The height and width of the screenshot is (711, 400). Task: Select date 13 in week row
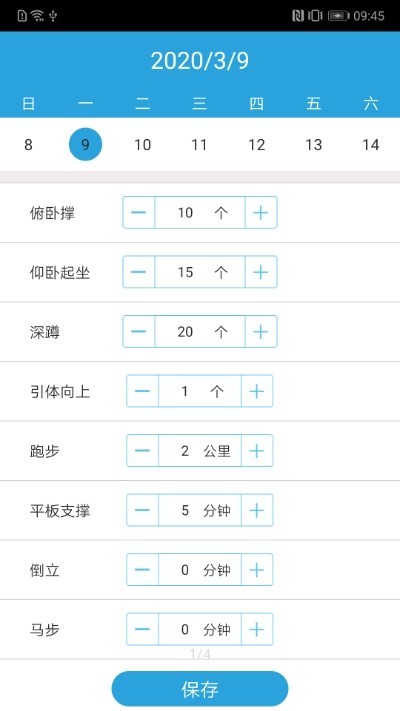(313, 145)
